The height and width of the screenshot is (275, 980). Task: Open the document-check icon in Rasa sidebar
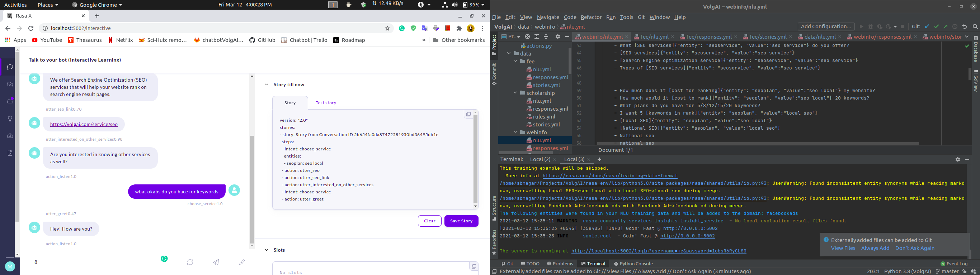point(10,153)
